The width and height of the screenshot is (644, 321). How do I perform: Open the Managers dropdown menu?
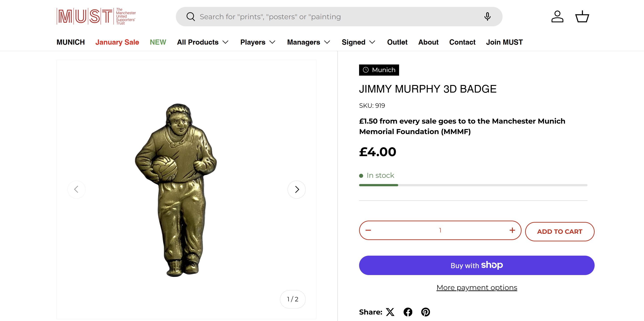[x=309, y=42]
